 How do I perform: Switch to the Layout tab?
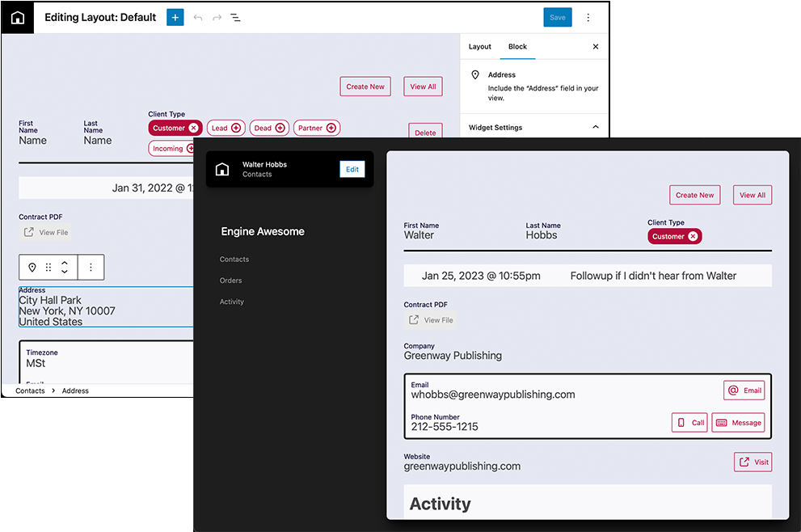479,46
